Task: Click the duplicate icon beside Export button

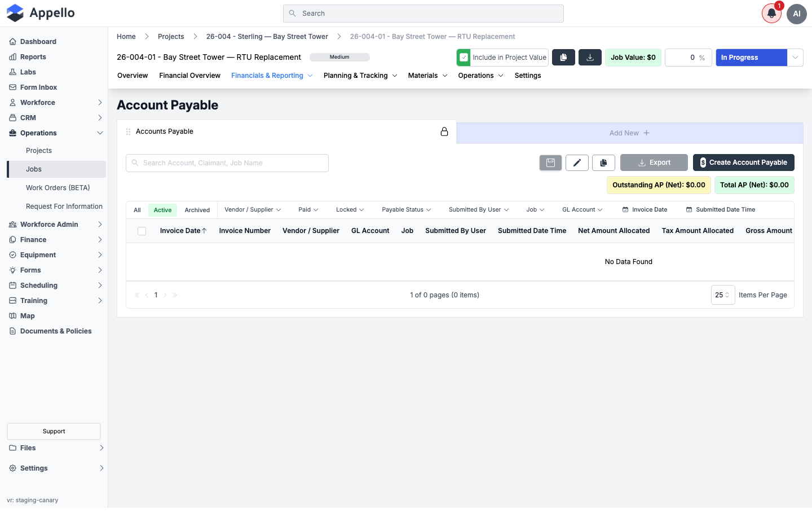Action: pyautogui.click(x=603, y=163)
